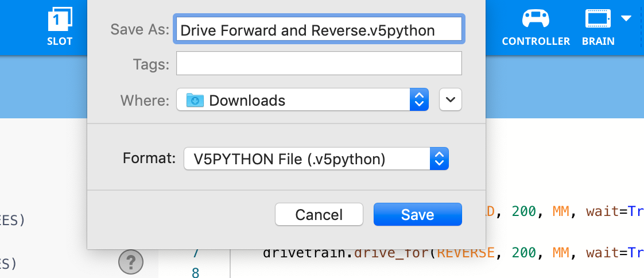Select the BRAIN toolbar label
The height and width of the screenshot is (278, 644).
pos(598,41)
